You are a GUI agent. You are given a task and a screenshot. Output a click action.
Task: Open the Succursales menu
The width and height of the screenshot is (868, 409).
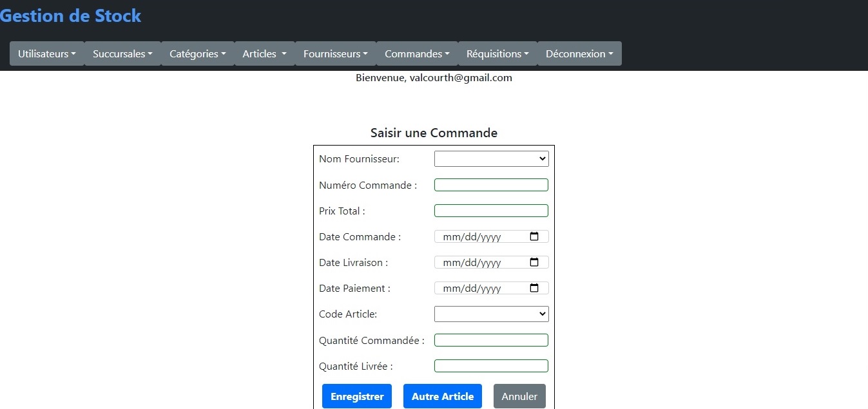tap(122, 53)
